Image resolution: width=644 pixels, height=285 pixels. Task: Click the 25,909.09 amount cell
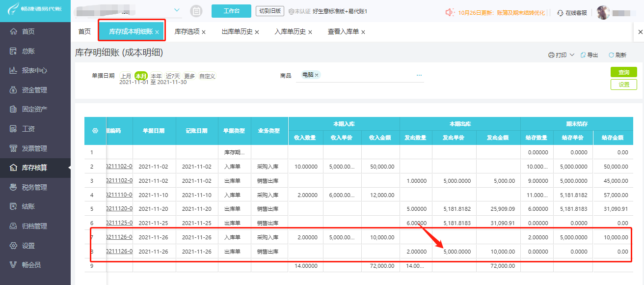pyautogui.click(x=498, y=209)
